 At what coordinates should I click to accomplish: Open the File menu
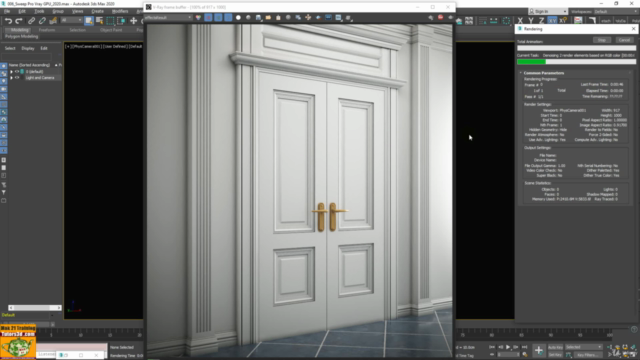point(7,11)
